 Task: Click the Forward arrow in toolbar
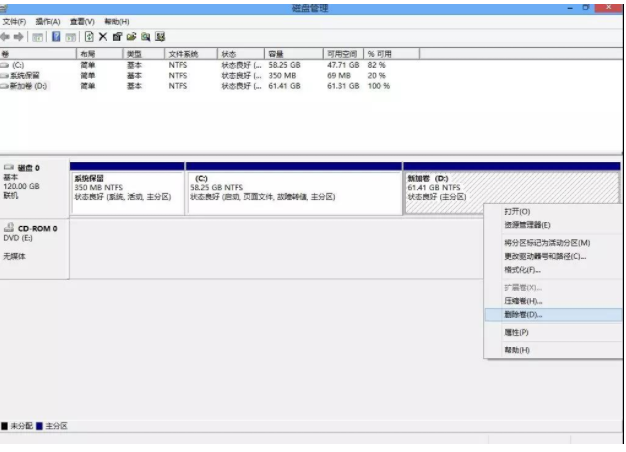[x=20, y=36]
